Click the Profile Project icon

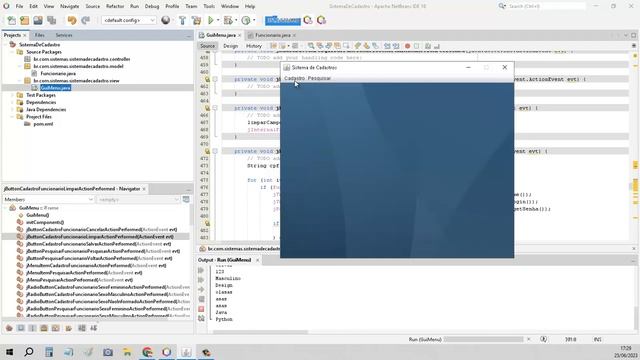point(246,20)
